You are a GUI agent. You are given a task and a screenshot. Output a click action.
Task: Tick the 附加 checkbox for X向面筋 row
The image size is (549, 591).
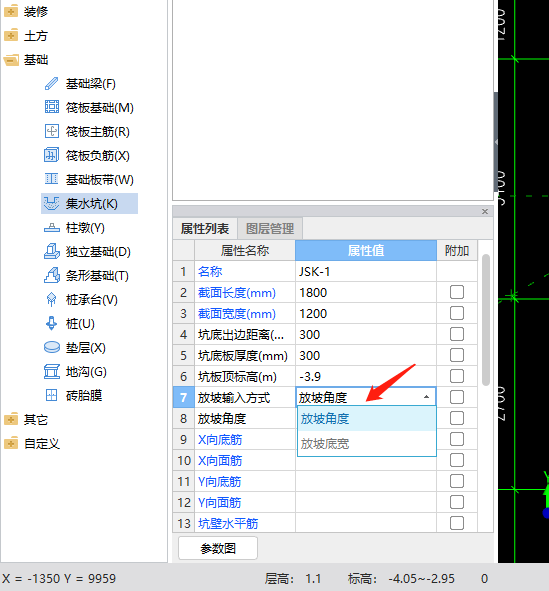click(457, 460)
